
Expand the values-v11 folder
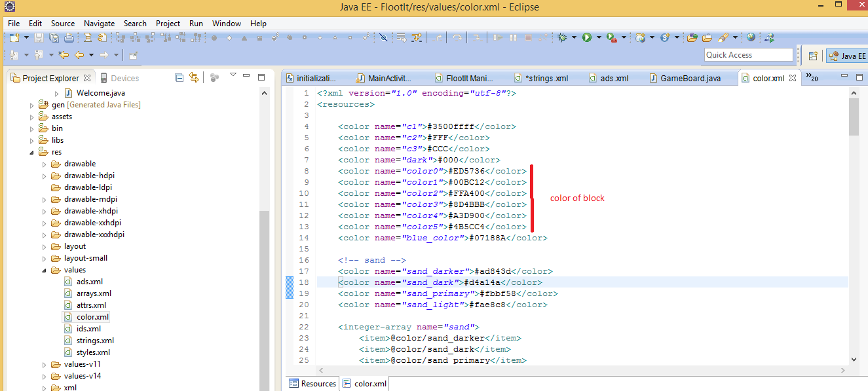[x=44, y=364]
